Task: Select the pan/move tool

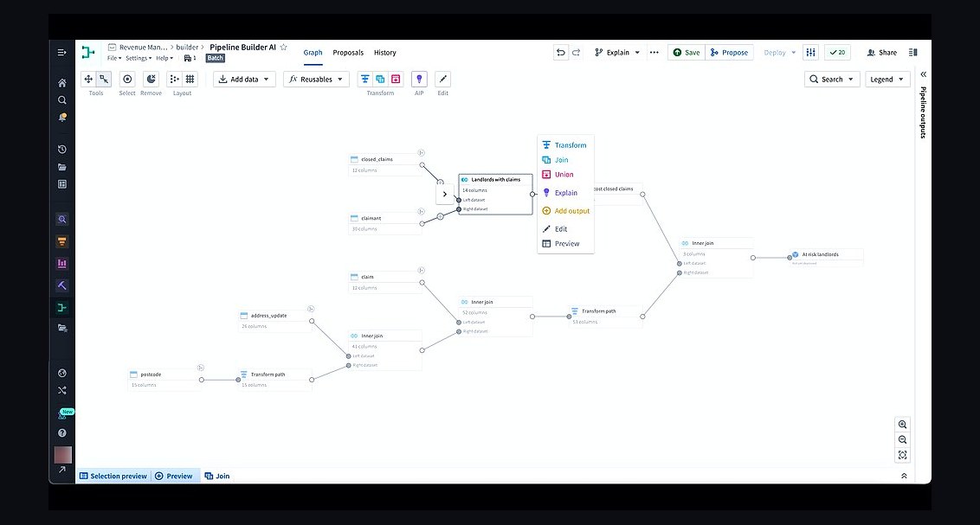Action: [x=88, y=80]
